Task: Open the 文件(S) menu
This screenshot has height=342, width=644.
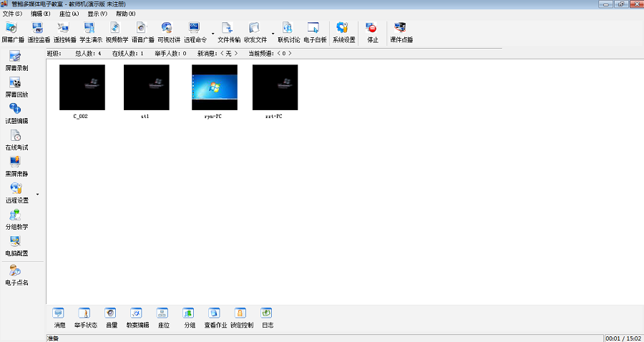Action: (x=12, y=14)
